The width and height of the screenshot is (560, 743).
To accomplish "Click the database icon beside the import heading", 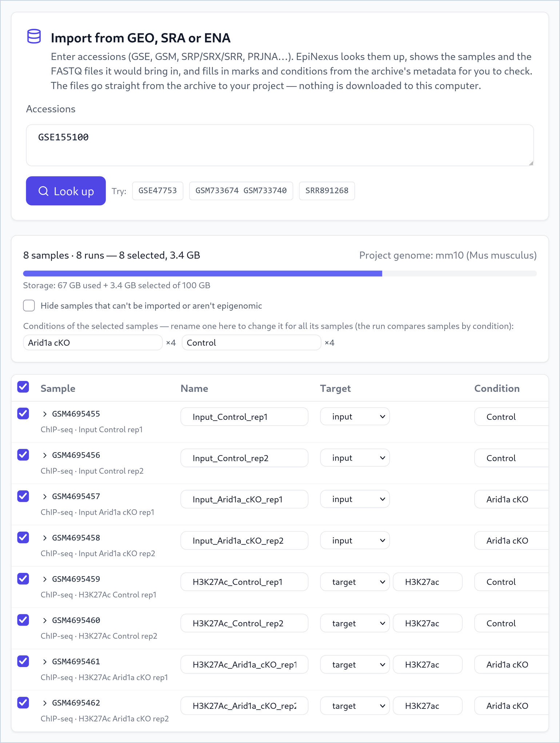I will coord(34,36).
